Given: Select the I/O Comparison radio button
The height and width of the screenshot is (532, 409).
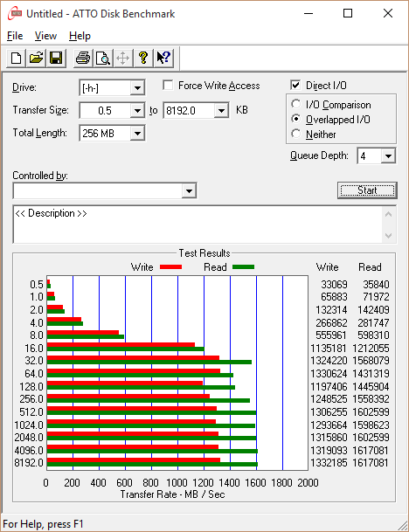Looking at the screenshot, I should click(x=296, y=104).
